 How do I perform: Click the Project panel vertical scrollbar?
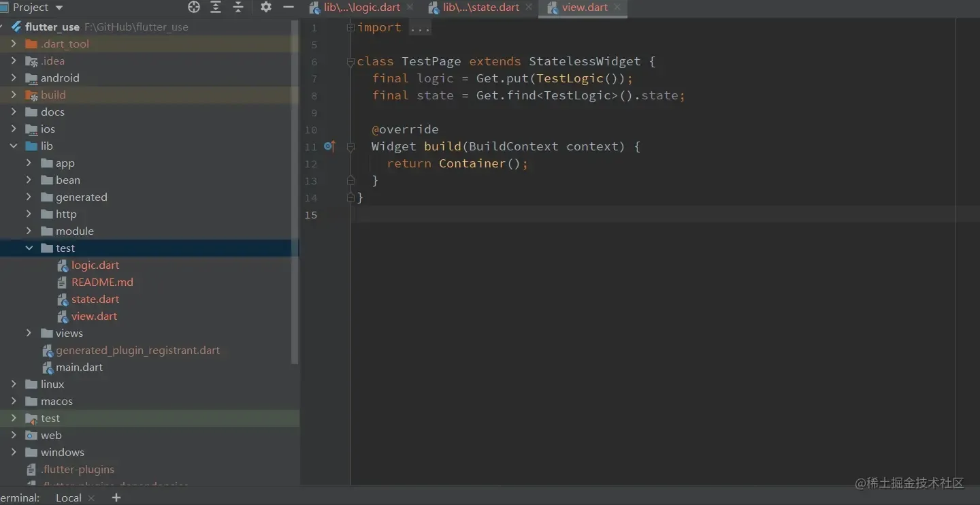295,191
